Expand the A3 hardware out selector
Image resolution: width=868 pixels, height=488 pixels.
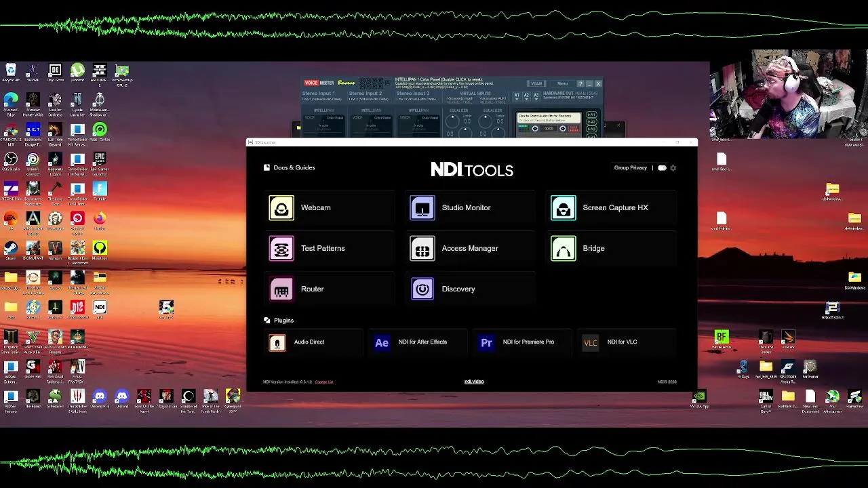coord(536,96)
